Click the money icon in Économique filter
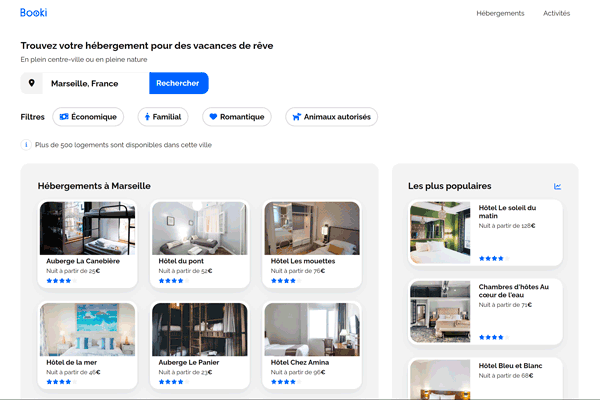This screenshot has height=400, width=600. click(64, 116)
